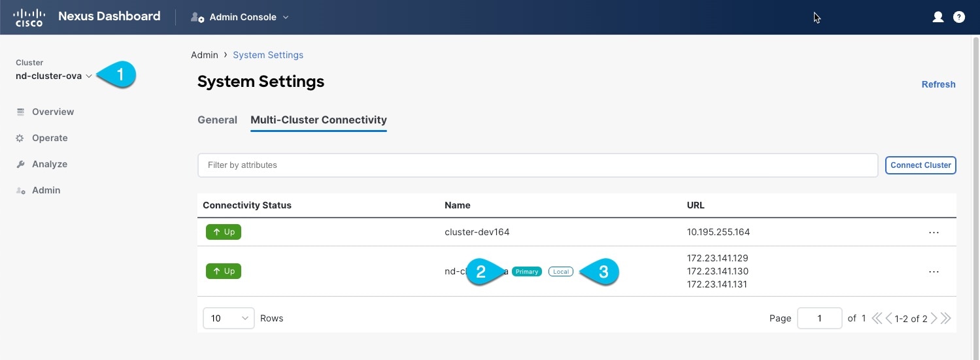Click the page number input field
Image resolution: width=980 pixels, height=360 pixels.
coord(820,318)
